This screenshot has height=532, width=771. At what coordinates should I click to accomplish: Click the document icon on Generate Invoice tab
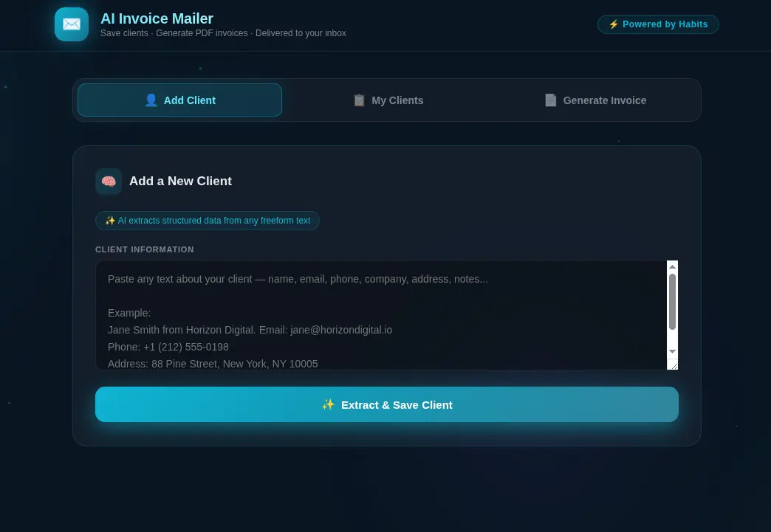pos(551,100)
